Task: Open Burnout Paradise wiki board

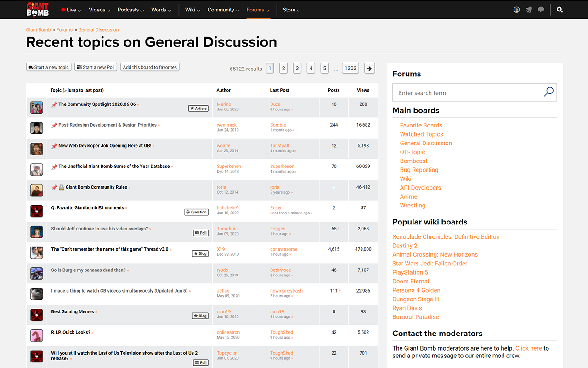Action: [x=416, y=317]
